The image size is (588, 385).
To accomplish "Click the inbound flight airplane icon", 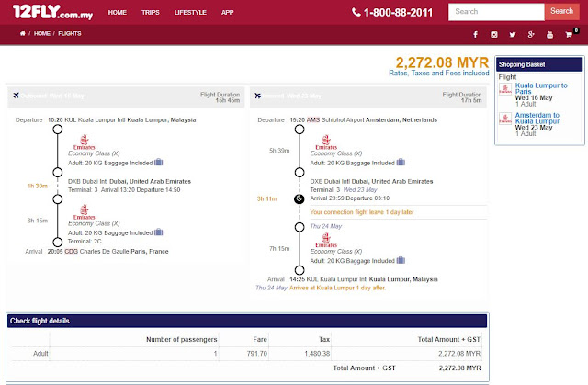I will (257, 96).
